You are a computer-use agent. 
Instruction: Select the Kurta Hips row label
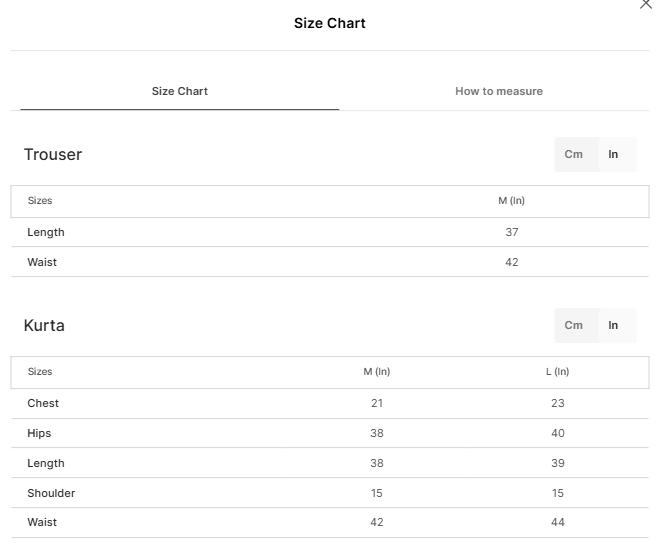click(39, 433)
